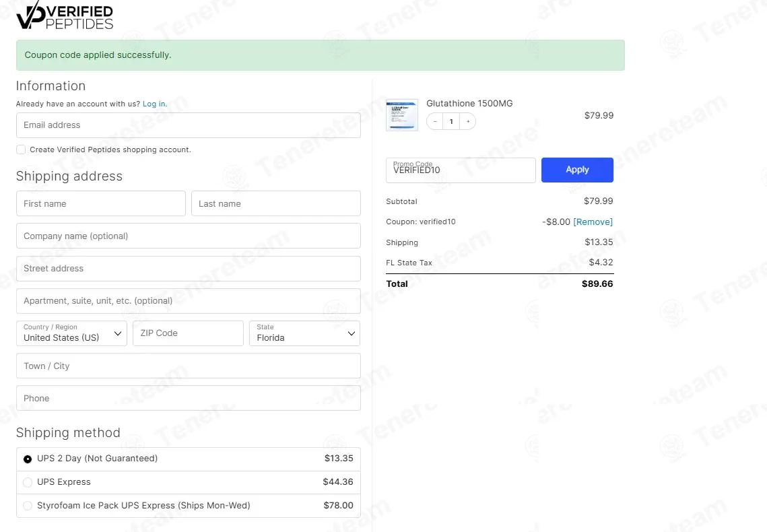Open the Country / Region dropdown
767x532 pixels.
(71, 333)
